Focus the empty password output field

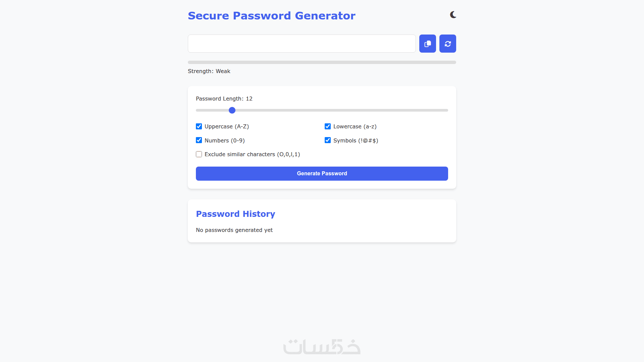point(302,44)
